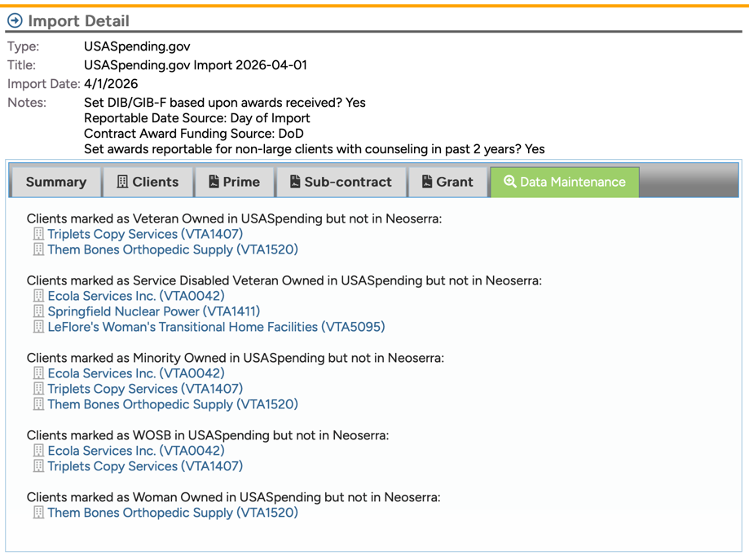Click building icon for Ecola Services under WOSB
749x560 pixels.
tap(38, 451)
